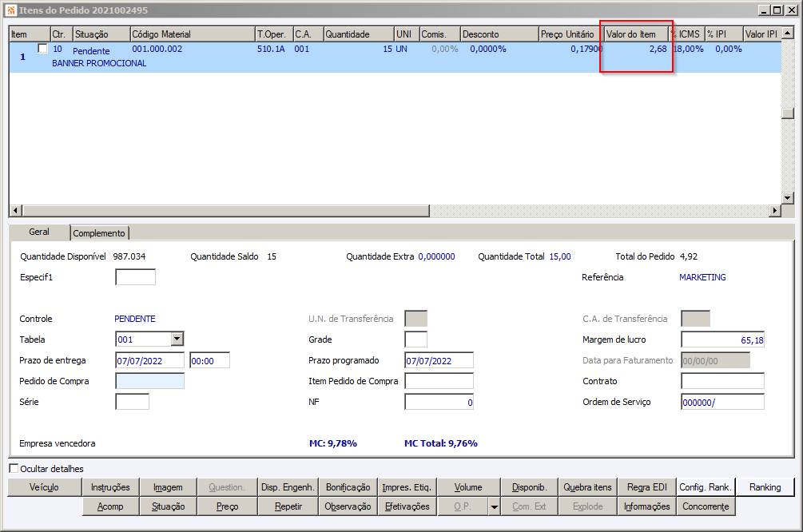Viewport: 803px width, 532px height.
Task: Click the window icon in the title bar
Action: pyautogui.click(x=10, y=10)
